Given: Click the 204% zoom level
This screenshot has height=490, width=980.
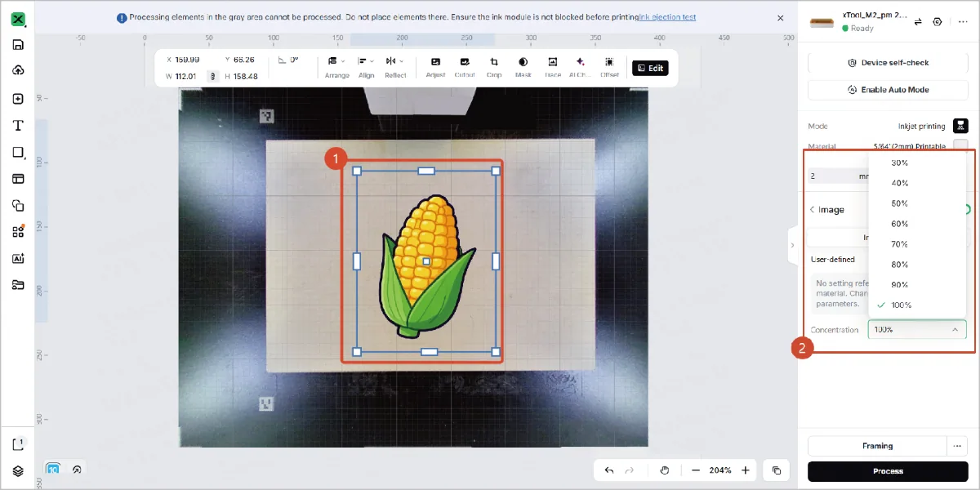Looking at the screenshot, I should point(720,470).
